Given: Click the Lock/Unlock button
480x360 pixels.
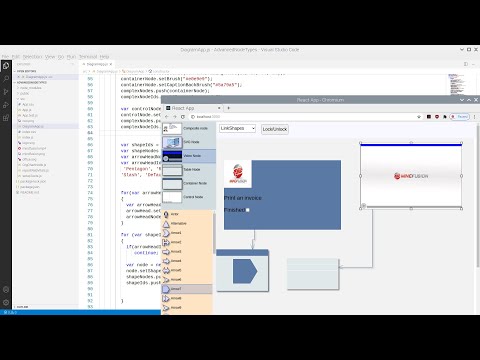Looking at the screenshot, I should click(275, 129).
